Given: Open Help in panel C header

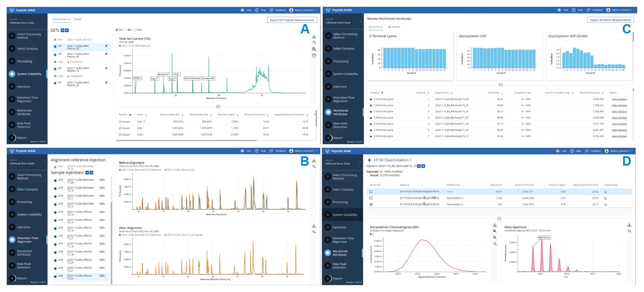Looking at the screenshot, I should coord(577,10).
